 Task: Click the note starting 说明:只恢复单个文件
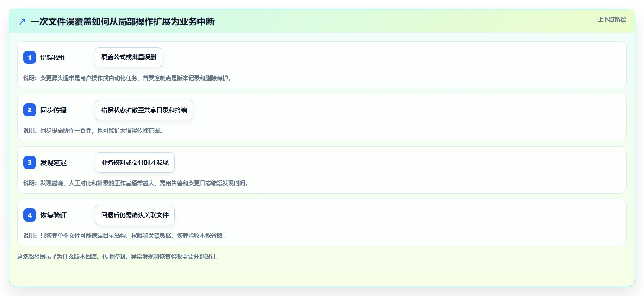click(x=124, y=236)
